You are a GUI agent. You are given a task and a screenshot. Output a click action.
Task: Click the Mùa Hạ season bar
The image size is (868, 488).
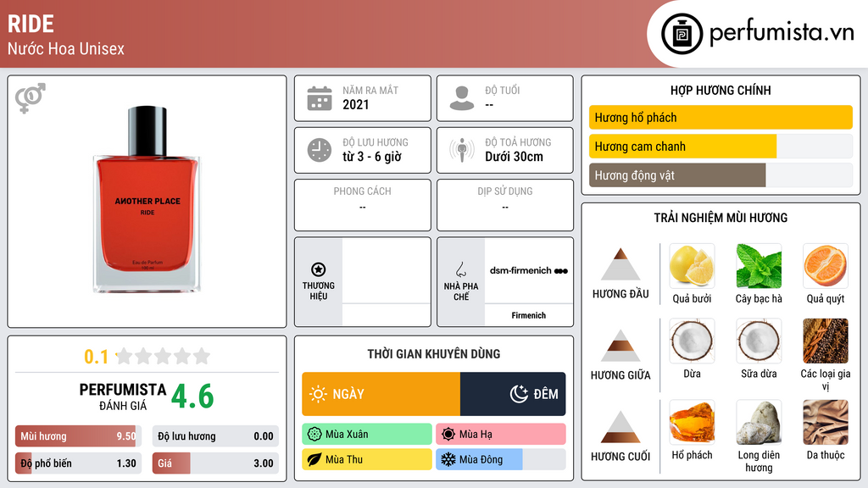click(501, 435)
